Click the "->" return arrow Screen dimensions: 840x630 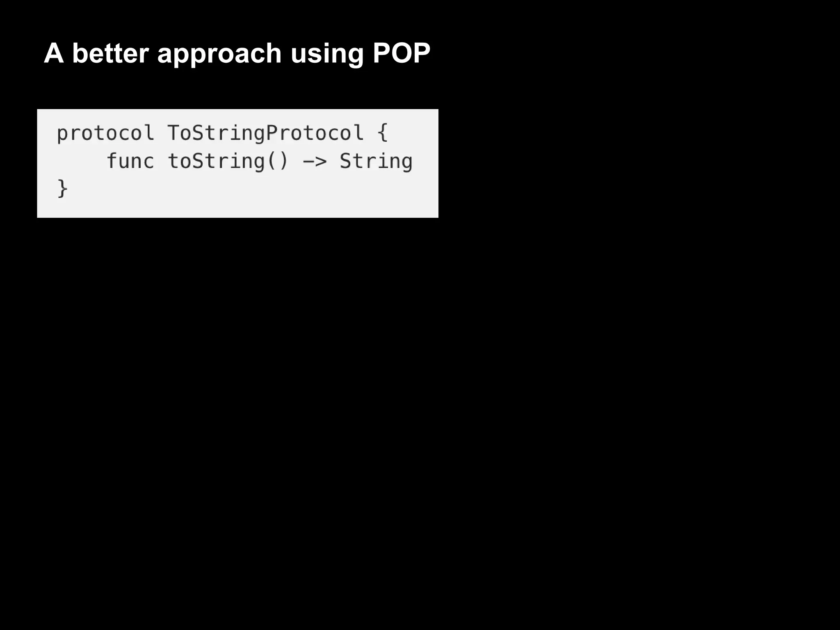[315, 162]
